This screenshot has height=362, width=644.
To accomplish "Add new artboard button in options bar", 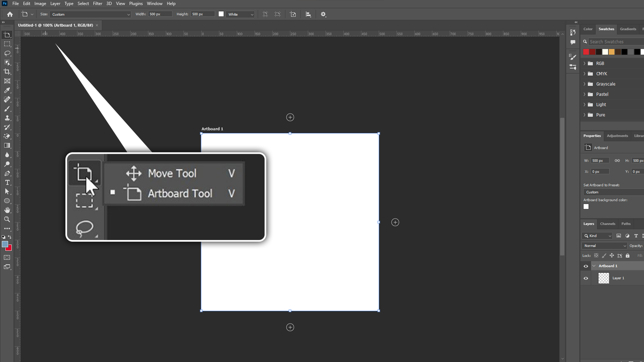I will (293, 14).
